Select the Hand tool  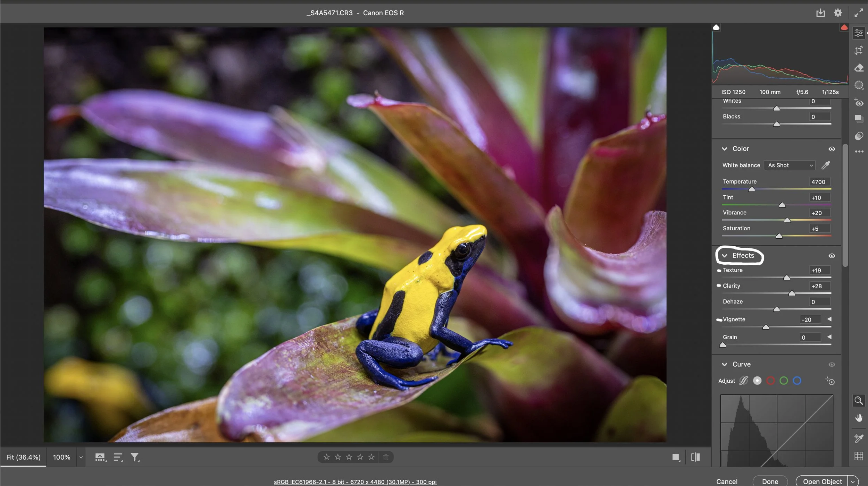click(859, 417)
